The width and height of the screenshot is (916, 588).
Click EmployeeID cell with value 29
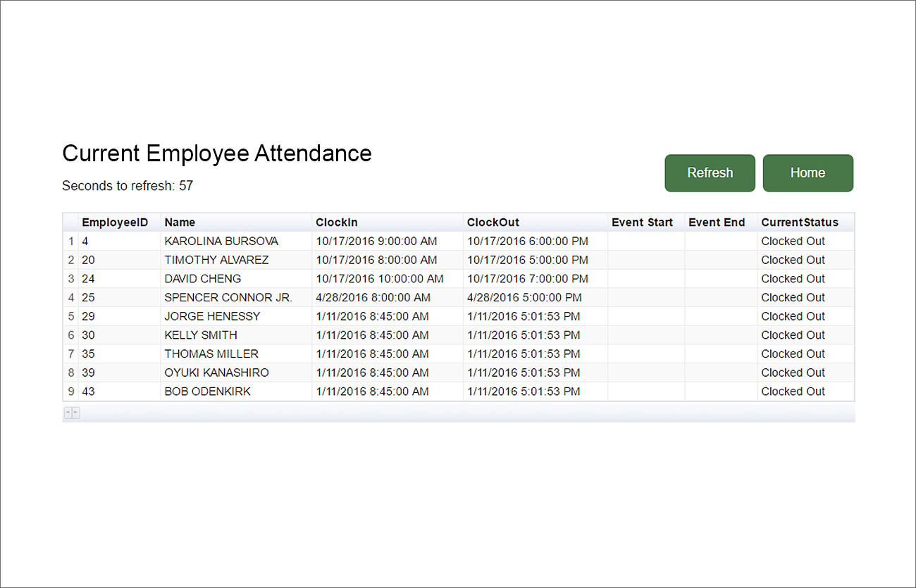point(119,316)
